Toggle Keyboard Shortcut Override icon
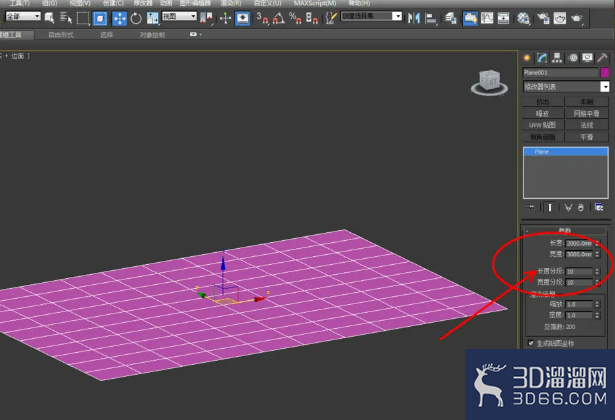The image size is (615, 420). [x=242, y=18]
